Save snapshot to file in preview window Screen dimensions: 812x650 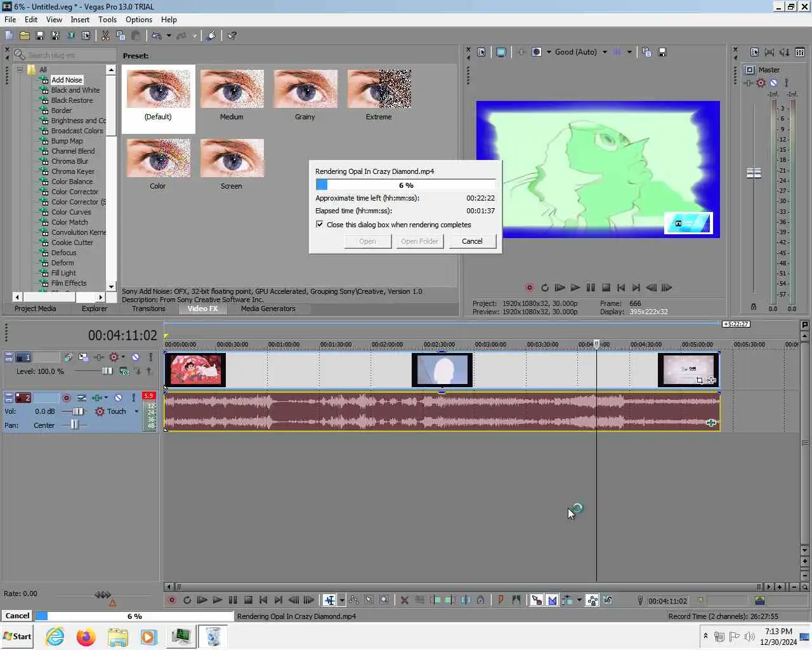662,52
